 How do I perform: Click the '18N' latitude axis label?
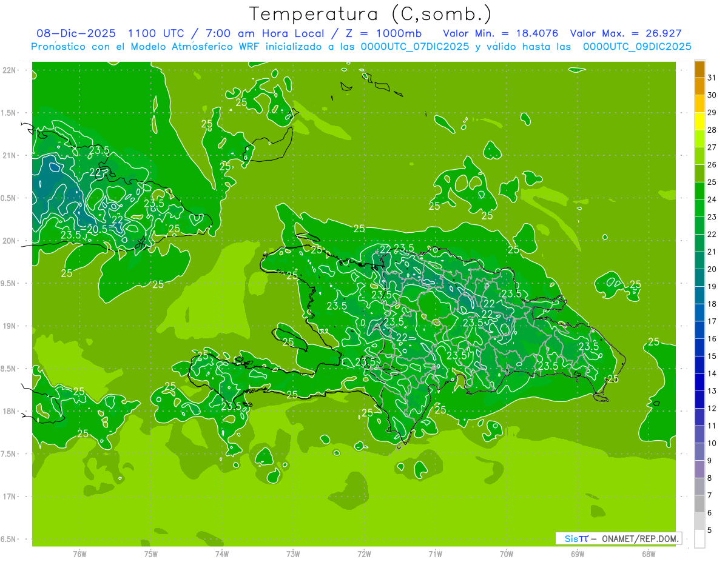9,411
